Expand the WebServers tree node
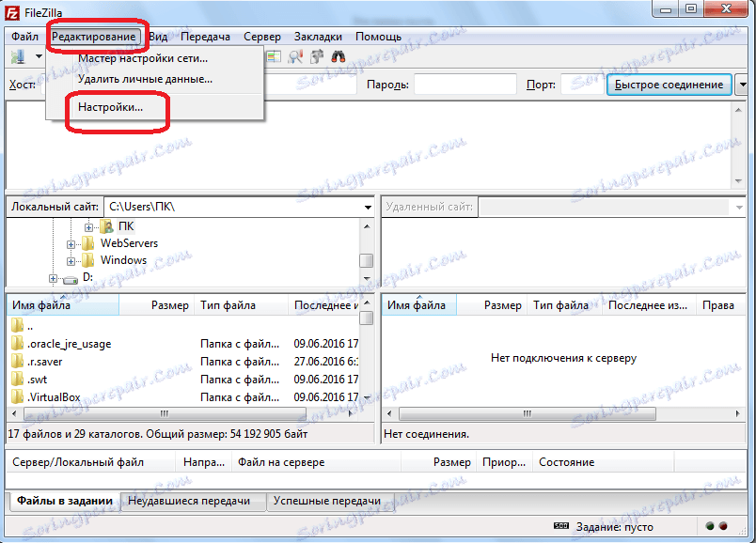 tap(71, 244)
